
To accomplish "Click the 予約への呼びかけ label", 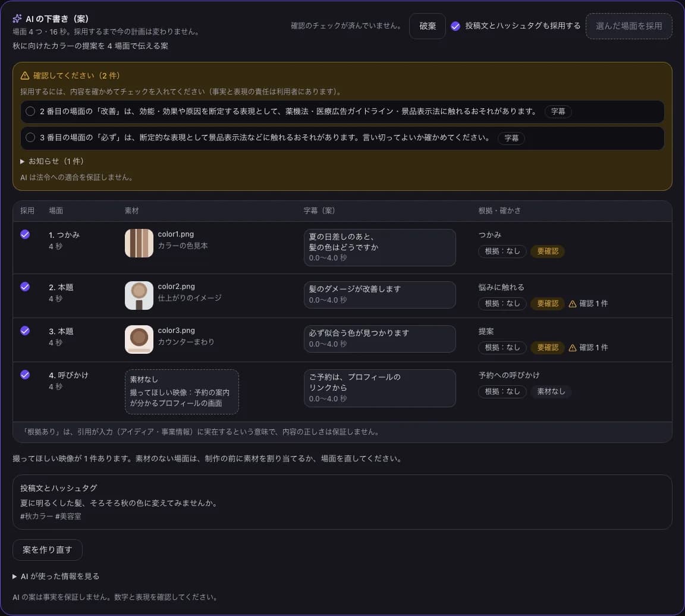I will pyautogui.click(x=509, y=375).
